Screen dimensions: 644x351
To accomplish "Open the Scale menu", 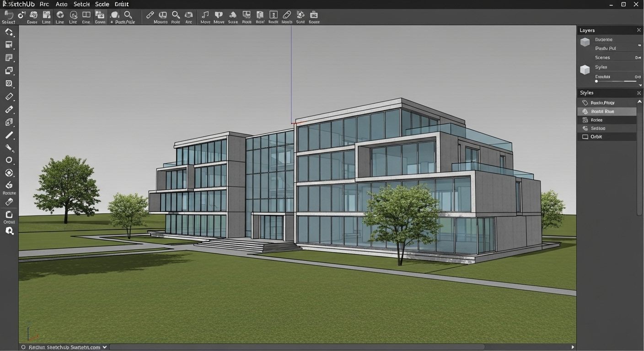I will click(102, 4).
